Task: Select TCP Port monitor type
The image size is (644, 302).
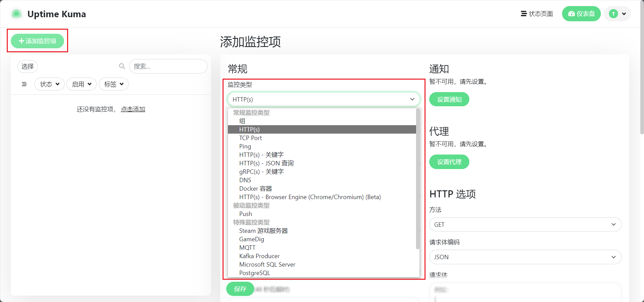Action: [251, 138]
